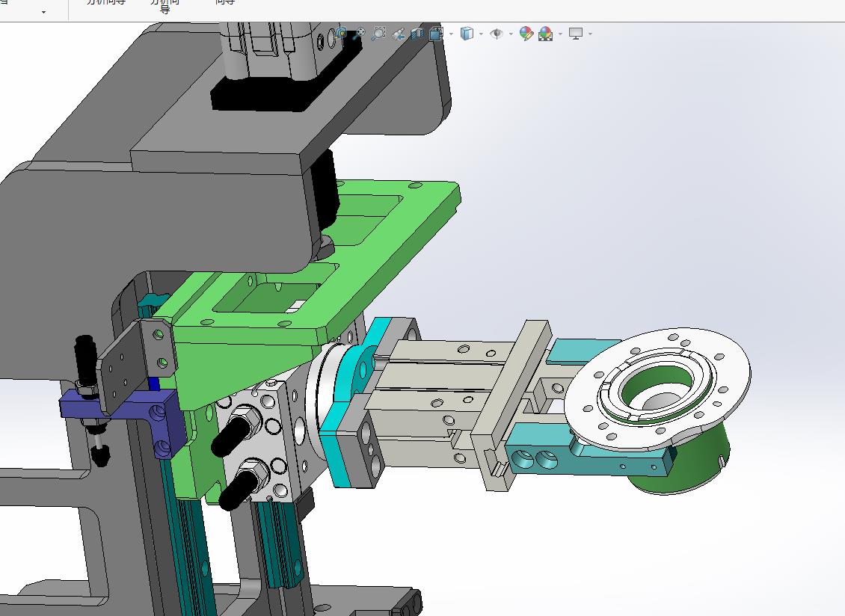Expand the Apply Scene dropdown arrow
This screenshot has height=616, width=845.
point(560,34)
